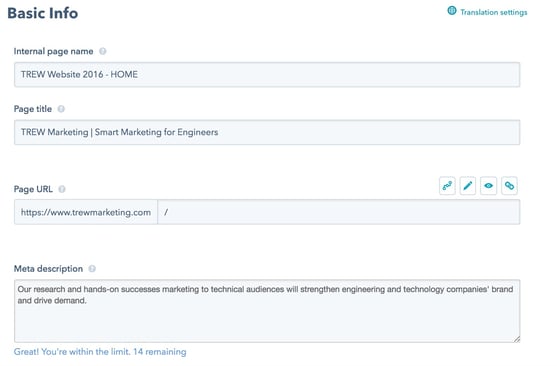Screen dimensions: 557x366
Task: Focus the Page URL slug field
Action: [339, 212]
